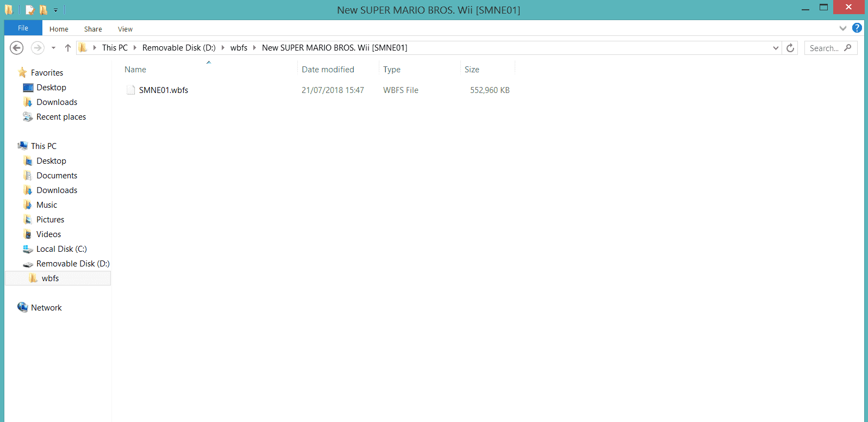
Task: Open Desktop under Favorites
Action: pyautogui.click(x=51, y=88)
